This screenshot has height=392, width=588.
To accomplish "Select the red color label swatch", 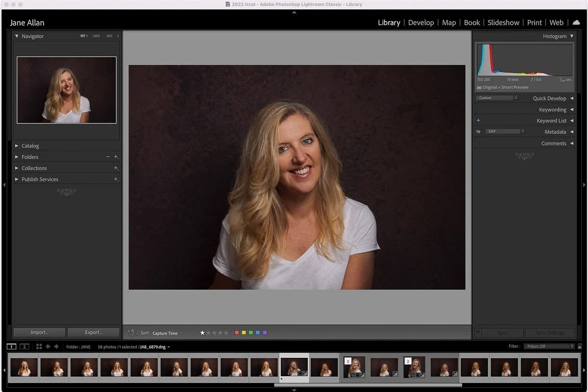I will pyautogui.click(x=237, y=332).
